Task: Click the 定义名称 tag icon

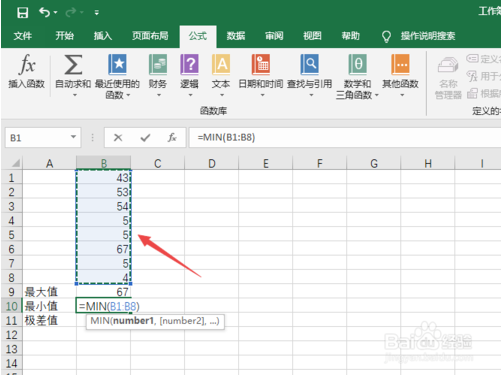Action: pos(472,58)
